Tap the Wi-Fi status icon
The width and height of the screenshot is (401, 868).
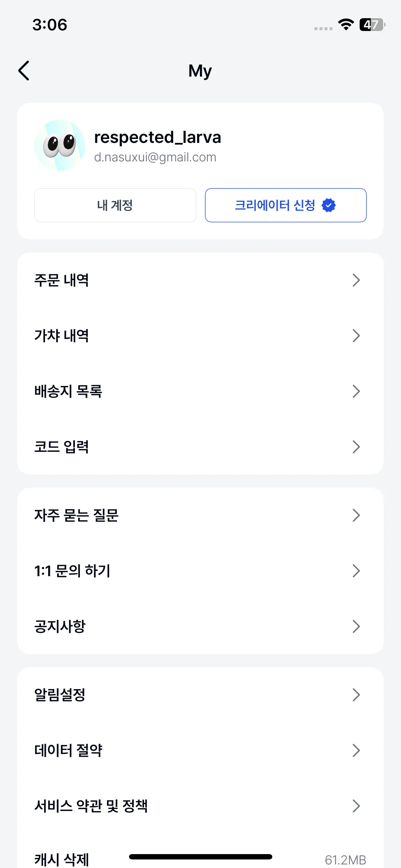pyautogui.click(x=346, y=25)
